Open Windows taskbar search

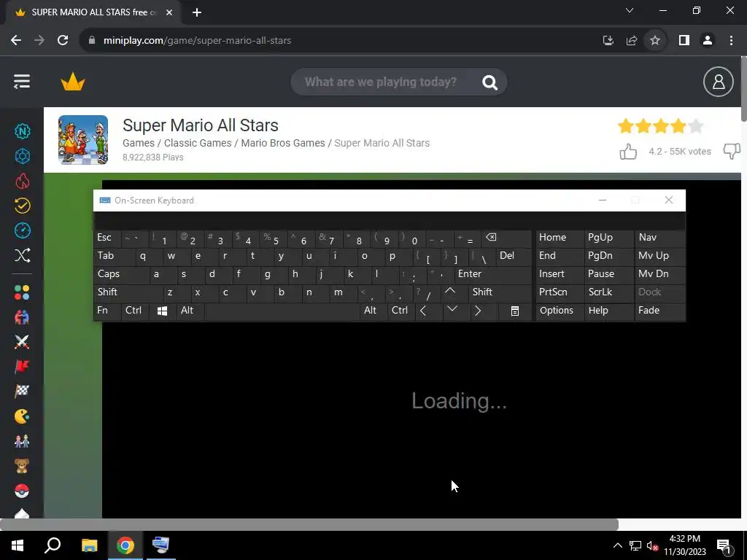(53, 545)
